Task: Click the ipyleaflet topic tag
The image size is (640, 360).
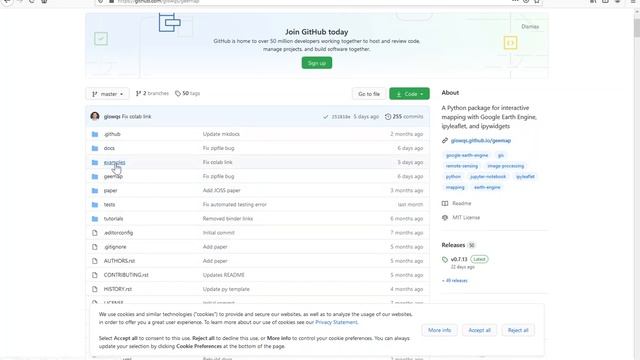Action: (x=525, y=177)
